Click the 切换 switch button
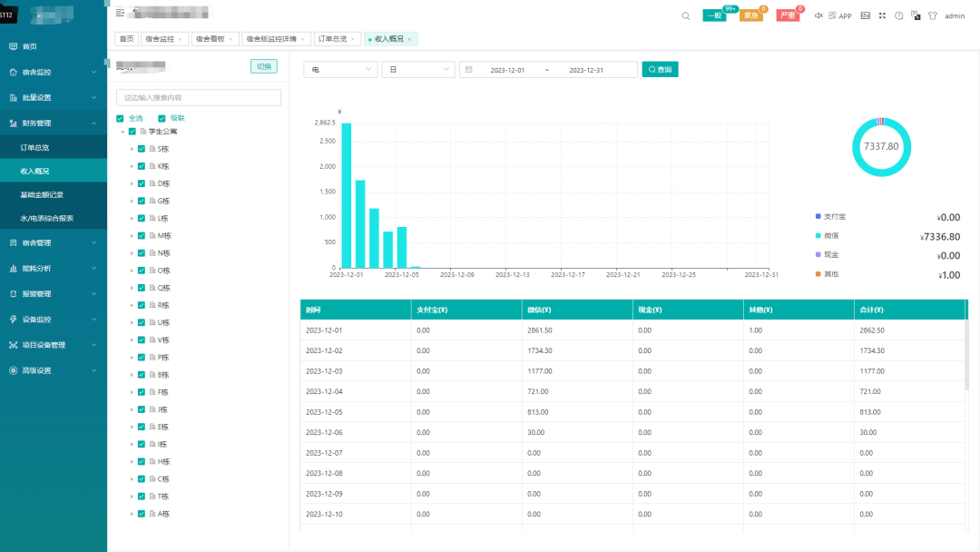 [x=264, y=66]
